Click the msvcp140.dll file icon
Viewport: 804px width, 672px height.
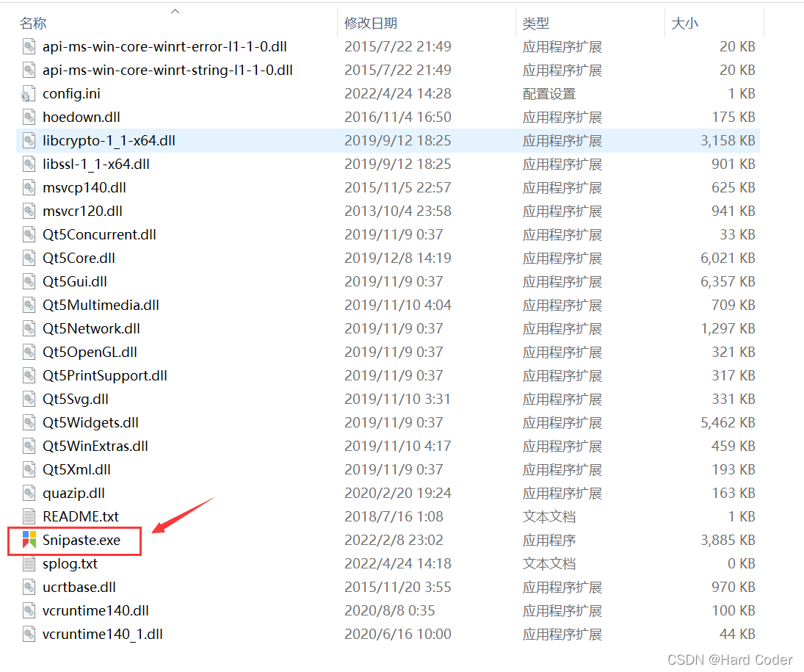[29, 188]
